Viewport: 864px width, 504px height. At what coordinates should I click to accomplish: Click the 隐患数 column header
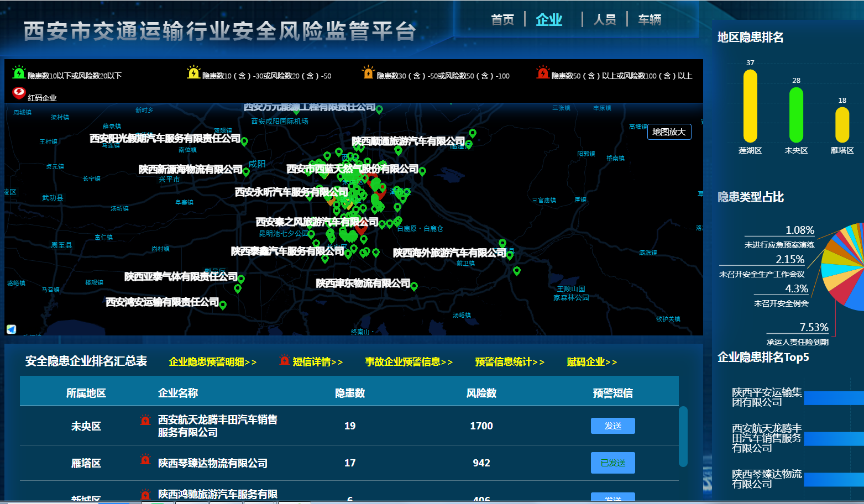point(350,393)
